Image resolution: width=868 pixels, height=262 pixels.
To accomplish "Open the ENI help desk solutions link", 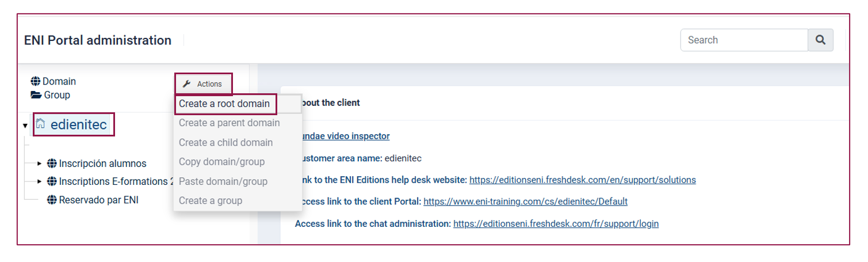I will coord(583,180).
